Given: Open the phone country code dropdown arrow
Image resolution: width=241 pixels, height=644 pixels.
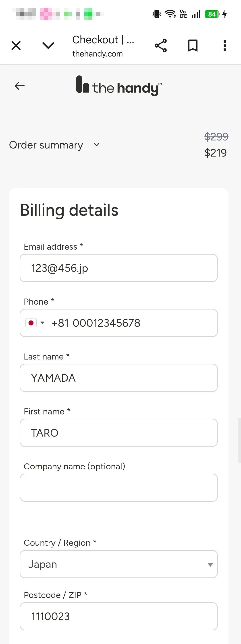Looking at the screenshot, I should point(42,323).
